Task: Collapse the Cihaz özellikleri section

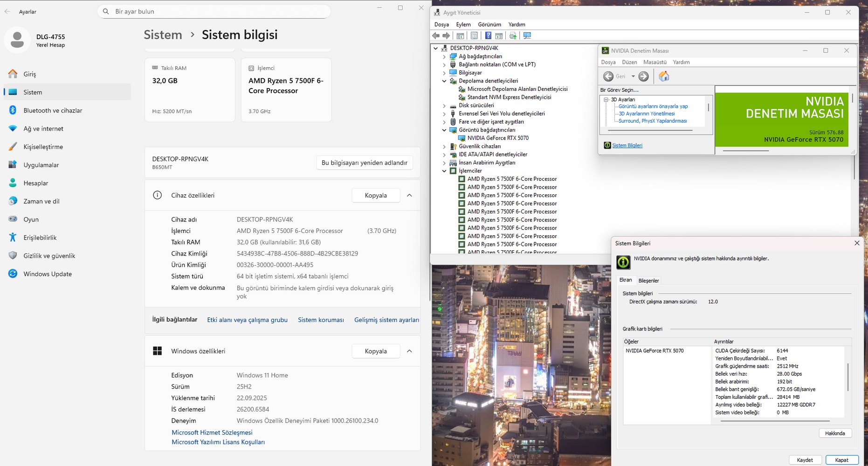Action: 409,196
